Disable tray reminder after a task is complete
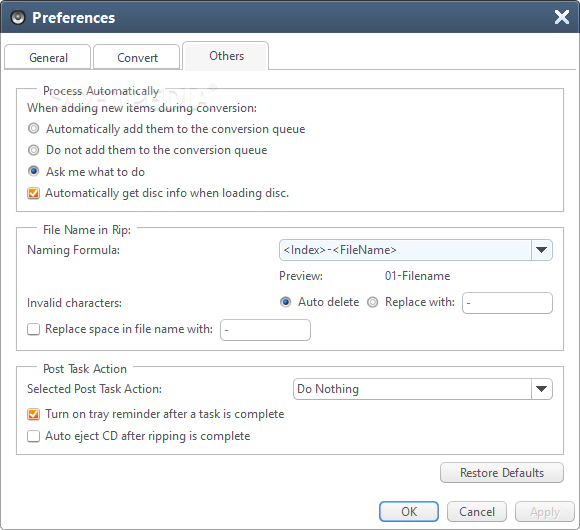 point(33,414)
